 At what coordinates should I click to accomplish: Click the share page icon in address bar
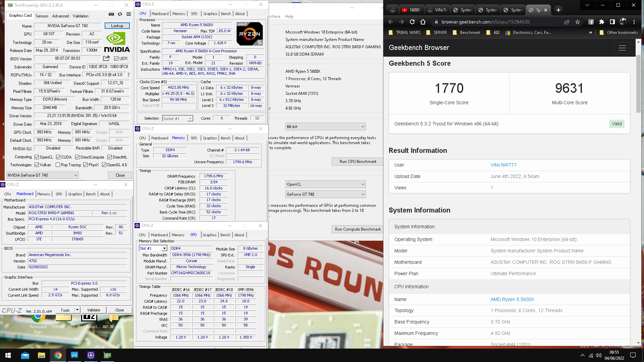coord(567,22)
